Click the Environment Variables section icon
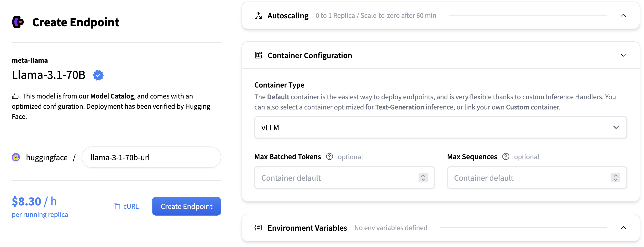The image size is (644, 247). click(258, 228)
